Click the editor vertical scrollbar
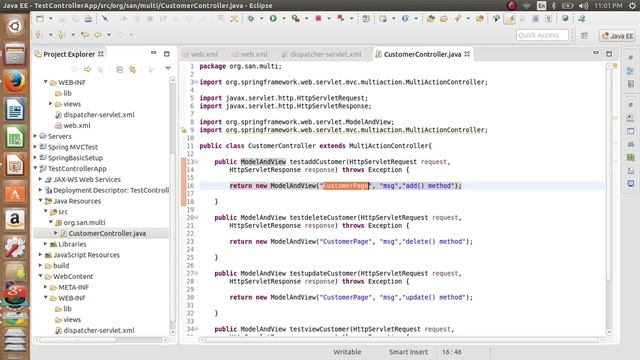640x360 pixels. pos(609,200)
